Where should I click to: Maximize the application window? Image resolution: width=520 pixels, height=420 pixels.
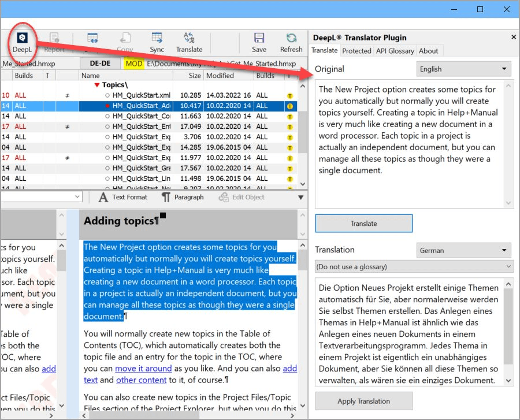click(480, 9)
